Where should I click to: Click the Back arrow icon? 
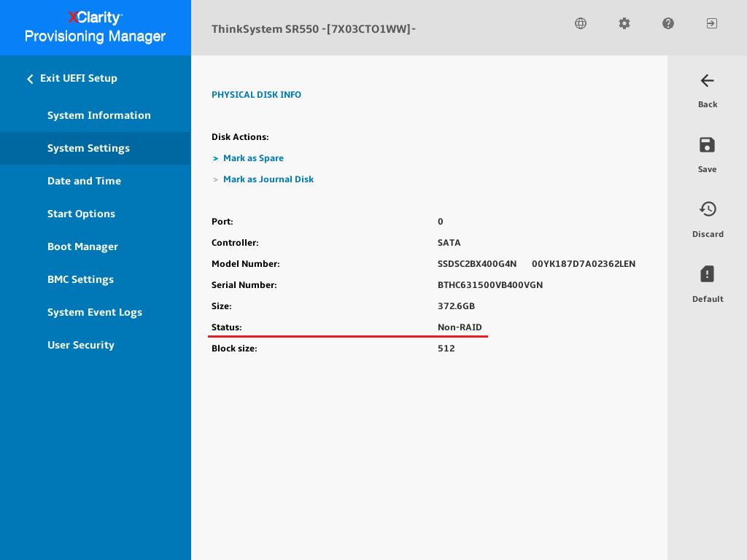pyautogui.click(x=707, y=81)
